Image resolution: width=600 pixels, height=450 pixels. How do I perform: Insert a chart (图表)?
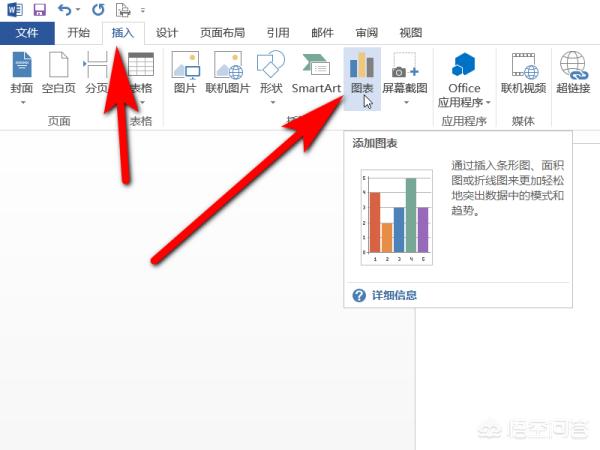[362, 78]
